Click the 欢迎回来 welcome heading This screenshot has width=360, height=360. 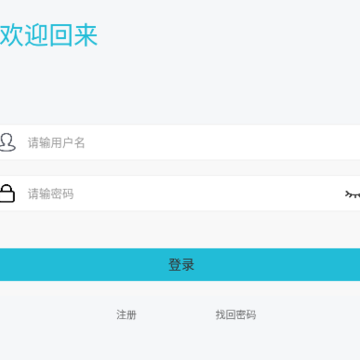click(x=49, y=35)
